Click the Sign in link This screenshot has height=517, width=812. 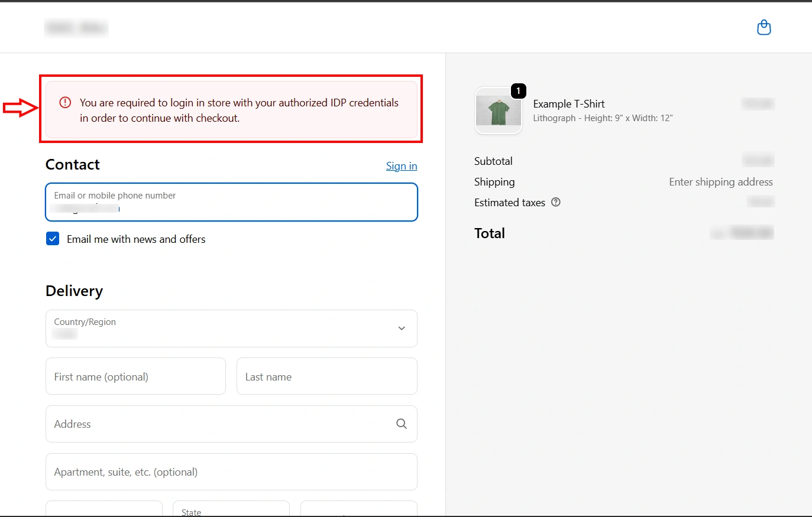[x=401, y=165]
